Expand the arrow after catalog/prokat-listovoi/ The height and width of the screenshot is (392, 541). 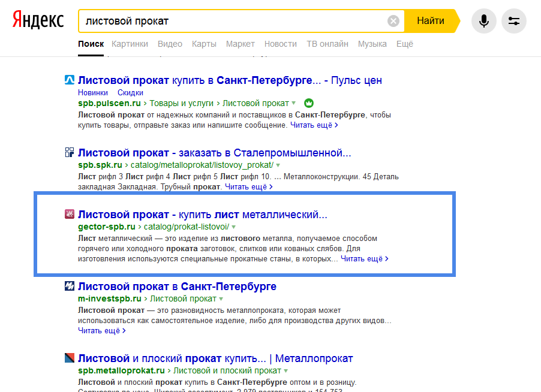(x=233, y=227)
